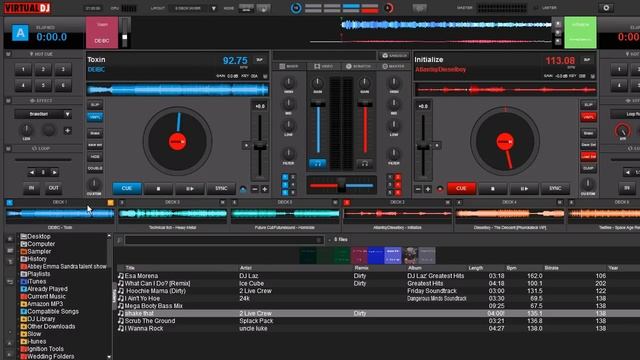Image resolution: width=640 pixels, height=360 pixels.
Task: Click left deck play/pause button
Action: click(190, 189)
